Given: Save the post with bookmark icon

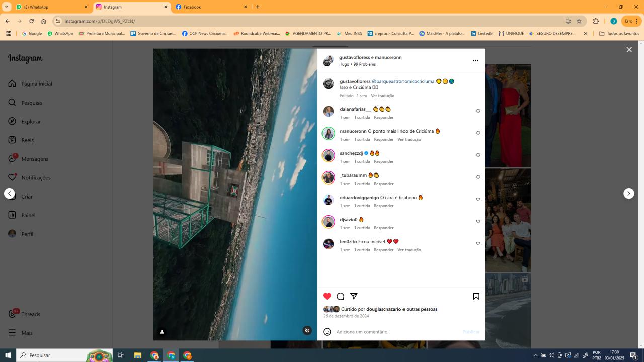Looking at the screenshot, I should [x=476, y=296].
